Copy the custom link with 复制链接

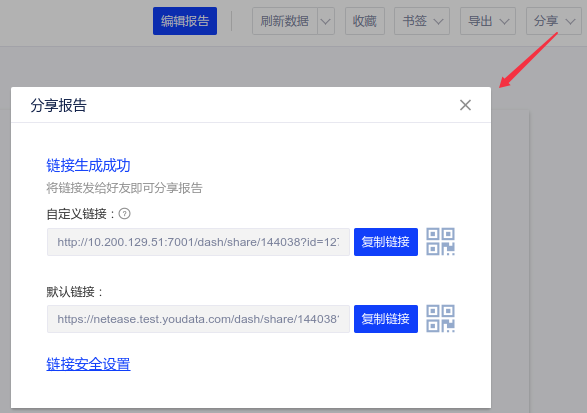[x=386, y=242]
